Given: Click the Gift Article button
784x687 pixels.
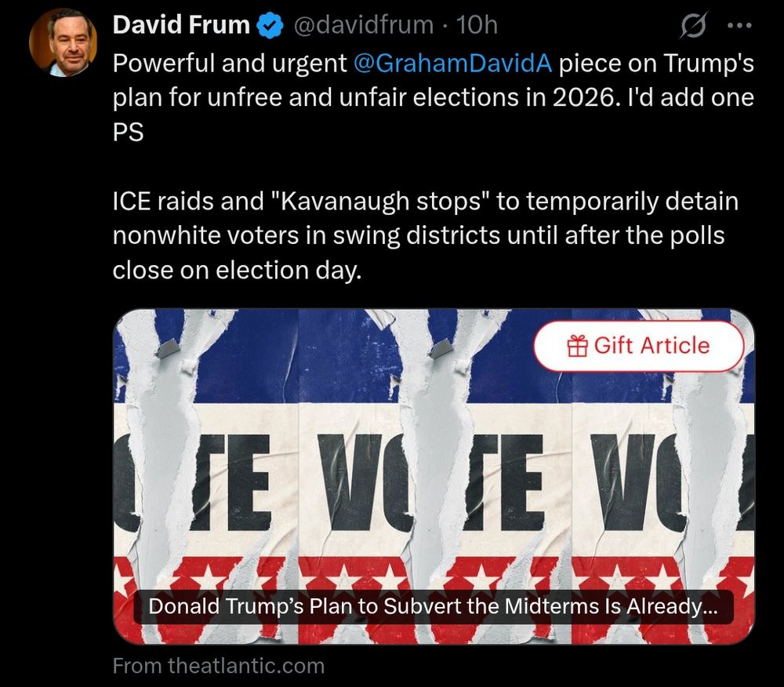Looking at the screenshot, I should (640, 345).
